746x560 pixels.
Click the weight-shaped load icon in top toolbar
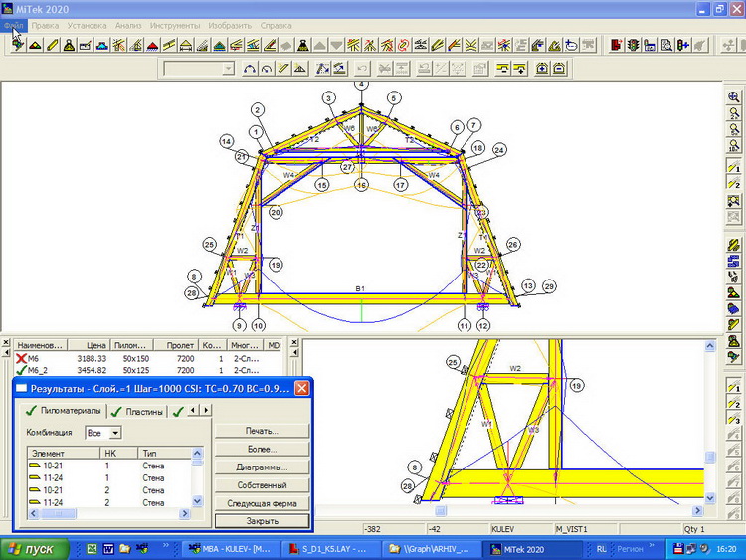pos(69,45)
